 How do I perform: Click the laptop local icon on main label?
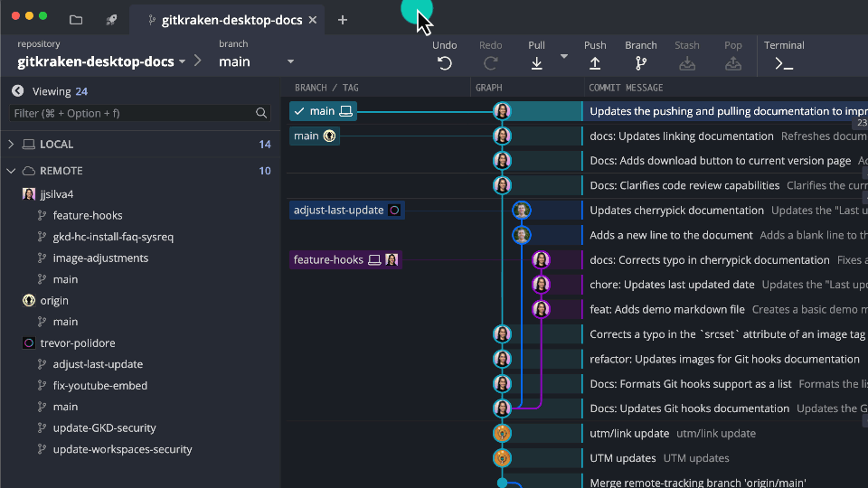click(346, 111)
